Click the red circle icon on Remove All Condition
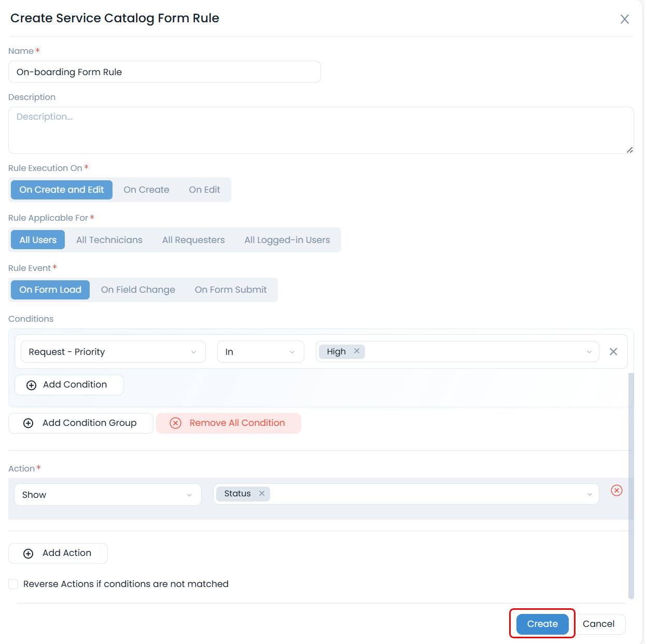Viewport: 645px width, 644px height. pos(175,423)
